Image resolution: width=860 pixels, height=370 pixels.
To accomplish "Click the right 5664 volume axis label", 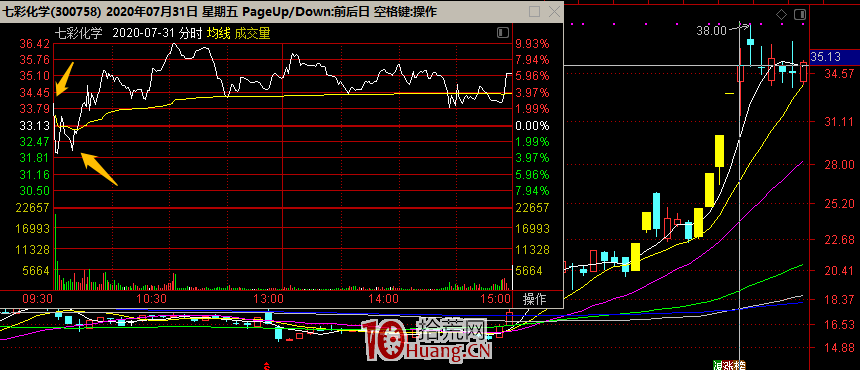I will (x=529, y=271).
